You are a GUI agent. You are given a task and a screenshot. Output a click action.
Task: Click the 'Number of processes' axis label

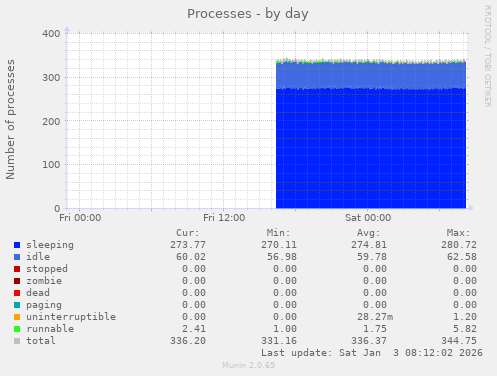pyautogui.click(x=10, y=120)
